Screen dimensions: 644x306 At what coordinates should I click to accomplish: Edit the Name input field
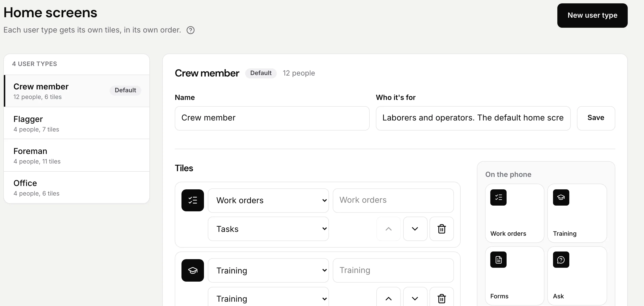[272, 118]
